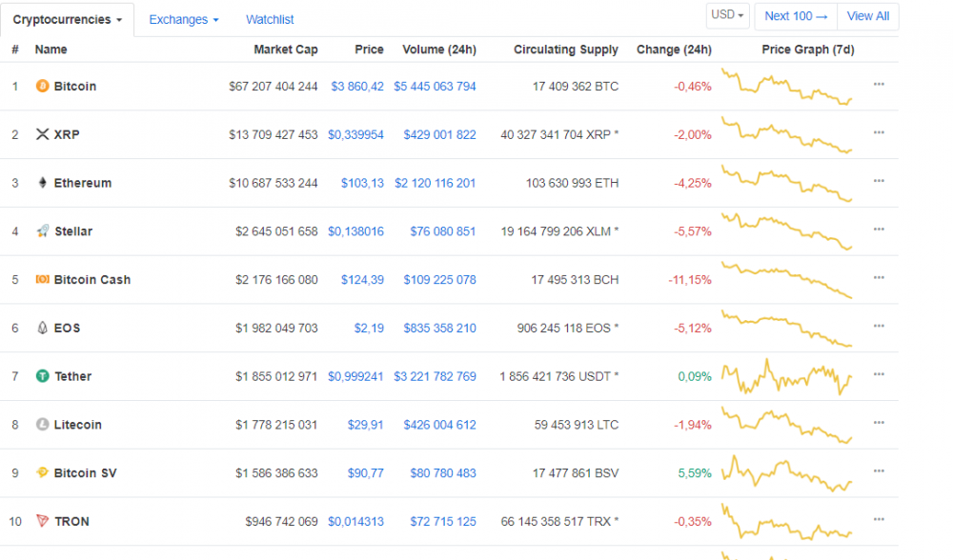Expand the Exchanges dropdown
Image resolution: width=953 pixels, height=560 pixels.
pos(184,19)
